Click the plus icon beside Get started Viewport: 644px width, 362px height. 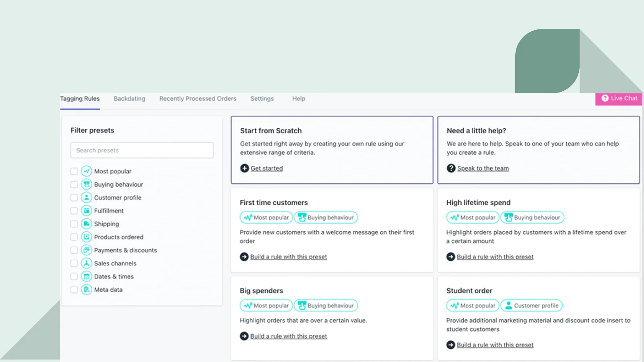pyautogui.click(x=244, y=168)
